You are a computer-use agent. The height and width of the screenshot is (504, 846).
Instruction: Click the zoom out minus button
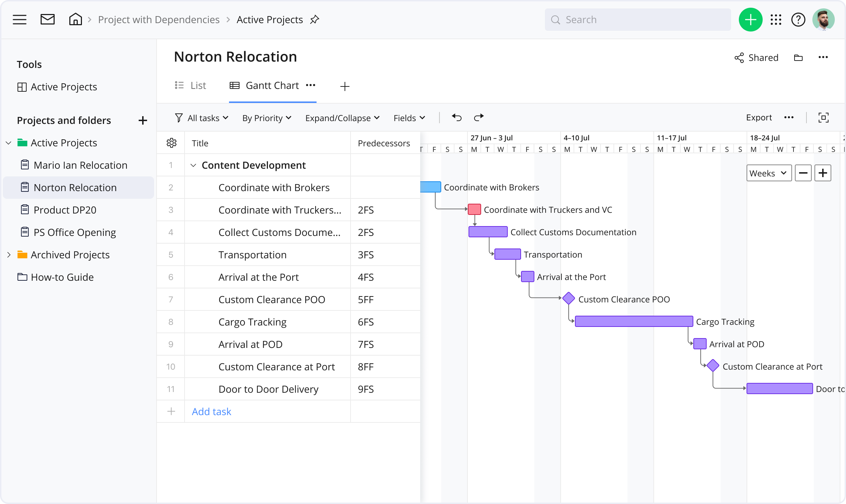click(802, 173)
